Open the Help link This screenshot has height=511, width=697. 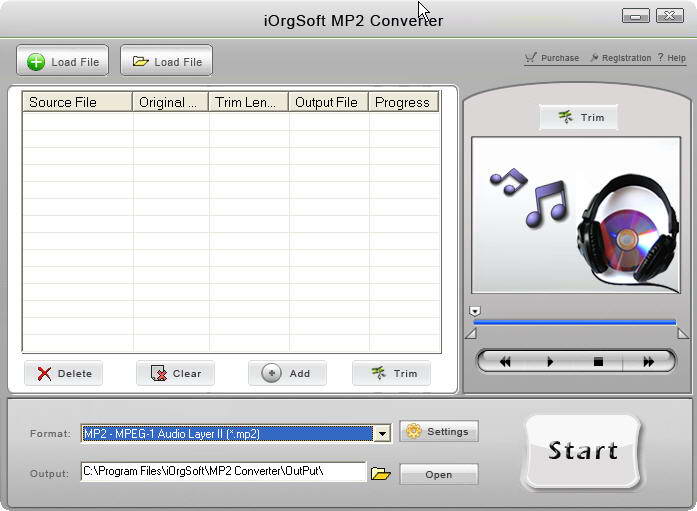(x=672, y=58)
